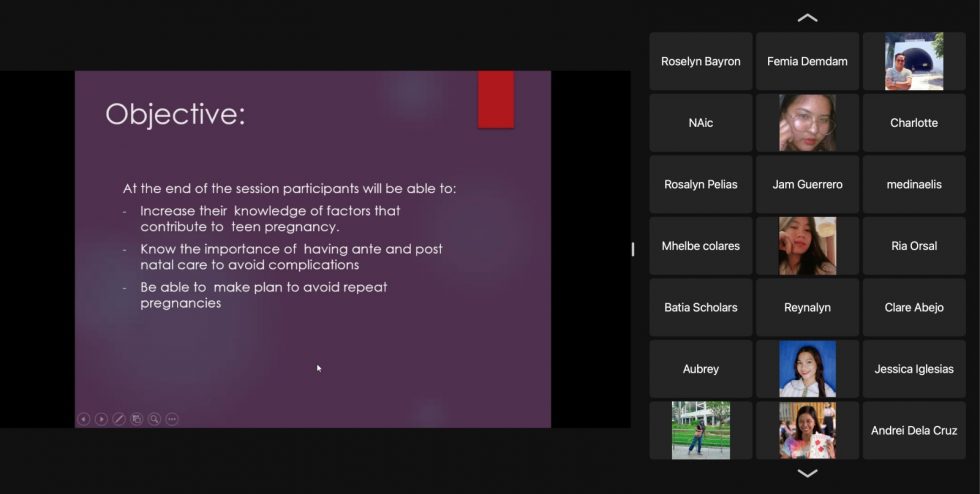Select Batia Scholars participant tile
Viewport: 980px width, 494px height.
click(x=701, y=307)
